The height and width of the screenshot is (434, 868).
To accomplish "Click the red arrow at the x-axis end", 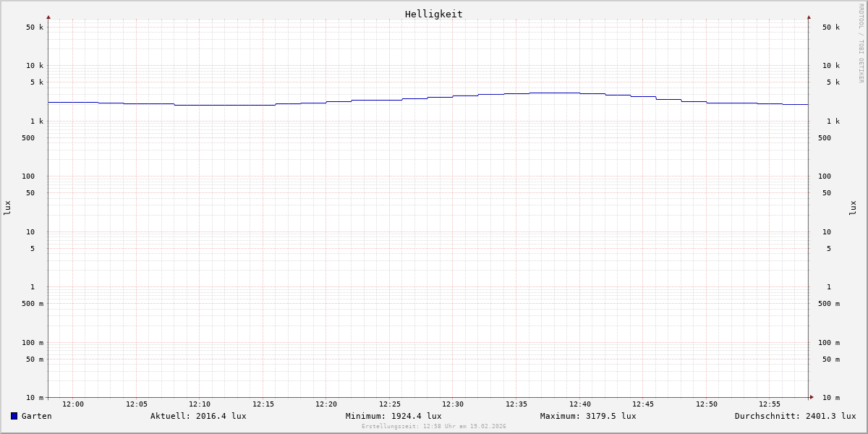I will (812, 397).
